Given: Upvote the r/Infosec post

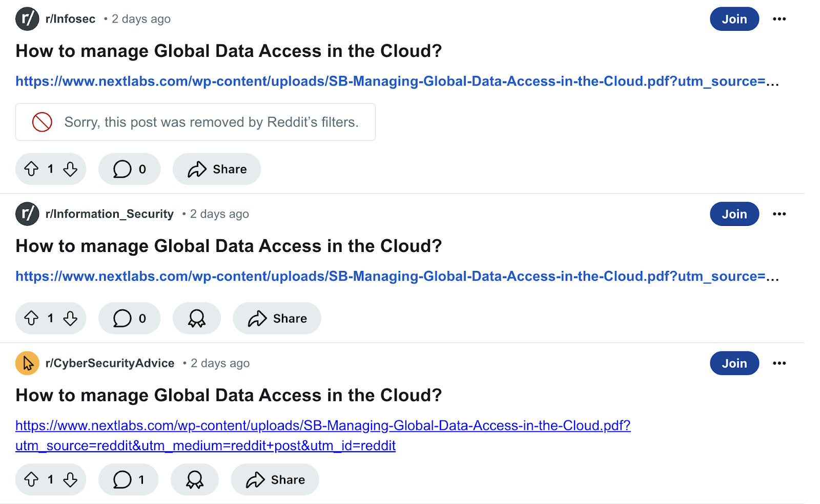Looking at the screenshot, I should [32, 169].
